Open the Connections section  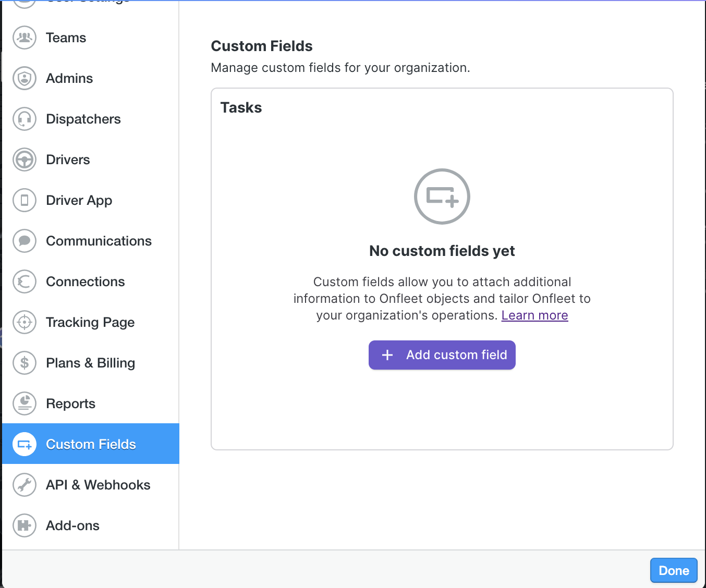91,281
